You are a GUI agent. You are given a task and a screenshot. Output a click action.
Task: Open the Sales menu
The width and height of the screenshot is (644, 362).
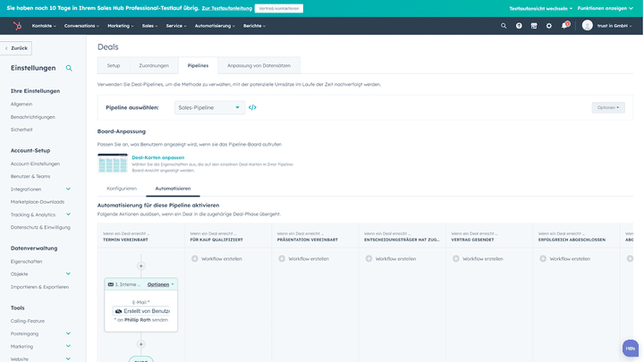tap(150, 26)
